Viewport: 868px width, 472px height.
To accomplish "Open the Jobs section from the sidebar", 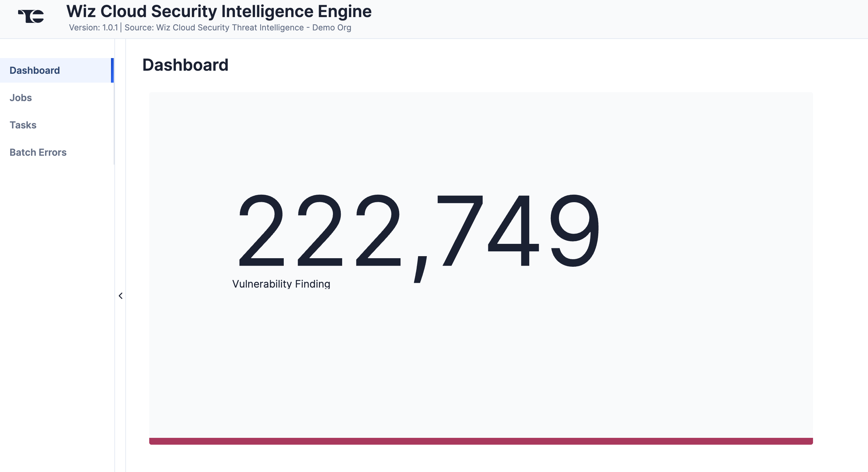I will [21, 98].
